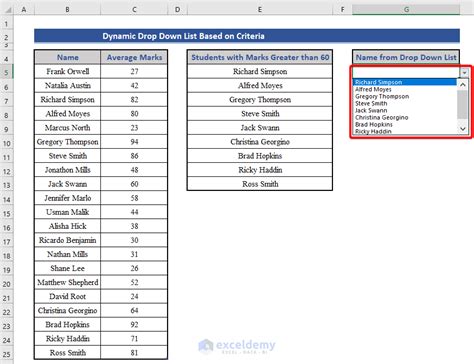Viewport: 474px width, 364px height.
Task: Select Jonathon Mills cell
Action: click(x=67, y=170)
